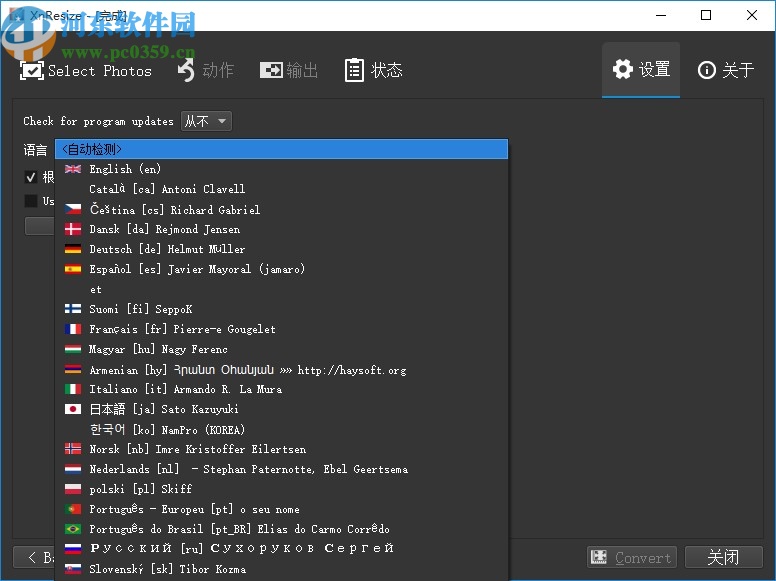The width and height of the screenshot is (776, 581).
Task: Choose Català [ca] Antoni Clavell
Action: point(281,189)
